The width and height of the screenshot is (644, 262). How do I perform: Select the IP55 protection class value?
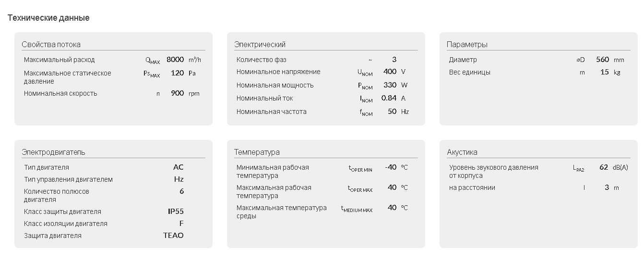point(176,212)
